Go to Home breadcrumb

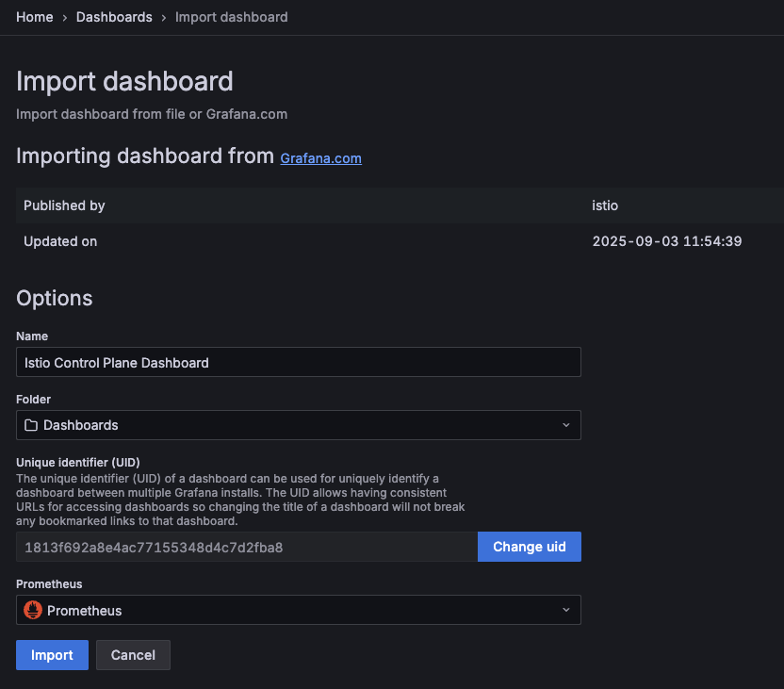(x=35, y=17)
